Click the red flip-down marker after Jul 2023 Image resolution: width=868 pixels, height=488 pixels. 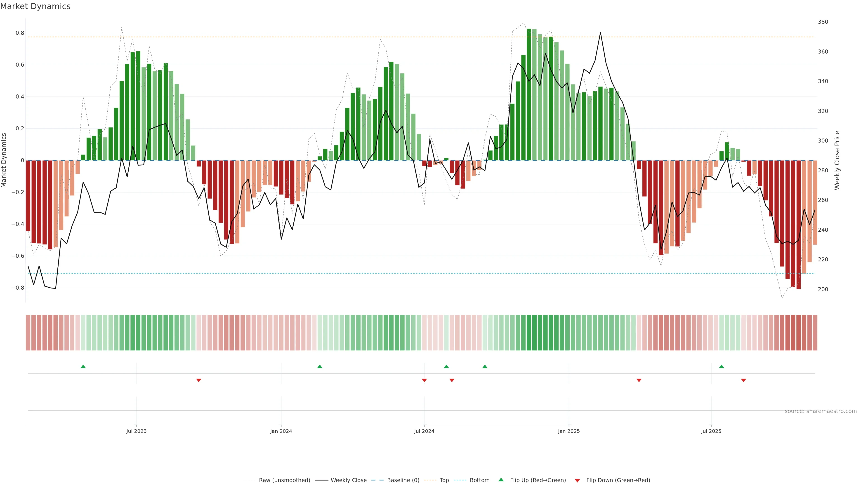(199, 380)
